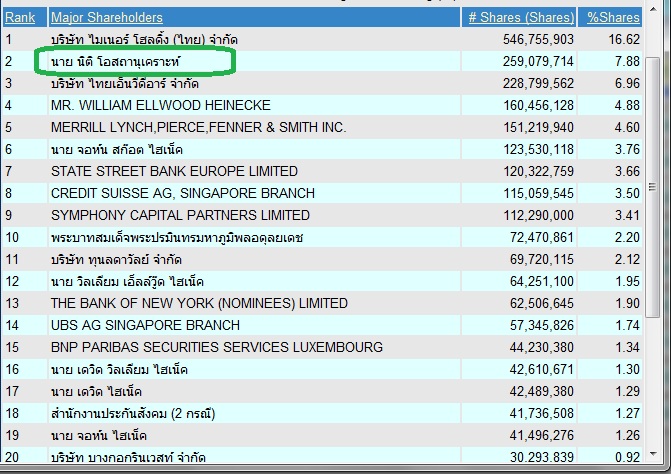Click share count 546,755,903
Viewport: 671px width, 474px height.
tap(538, 39)
